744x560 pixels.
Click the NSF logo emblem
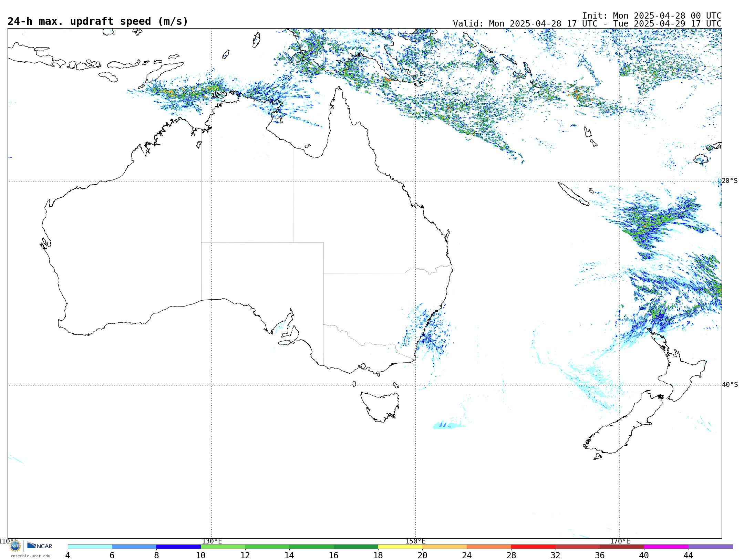tap(15, 546)
